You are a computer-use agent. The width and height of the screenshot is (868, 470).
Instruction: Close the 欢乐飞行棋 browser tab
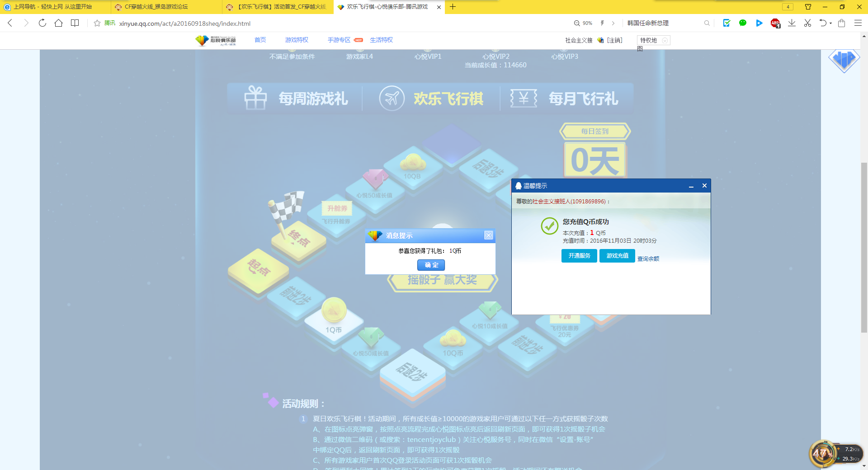click(x=439, y=7)
